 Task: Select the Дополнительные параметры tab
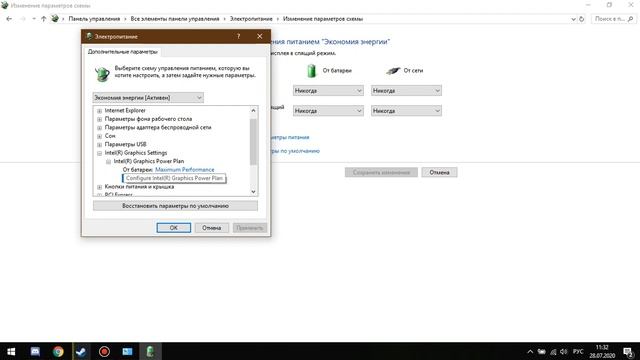122,52
